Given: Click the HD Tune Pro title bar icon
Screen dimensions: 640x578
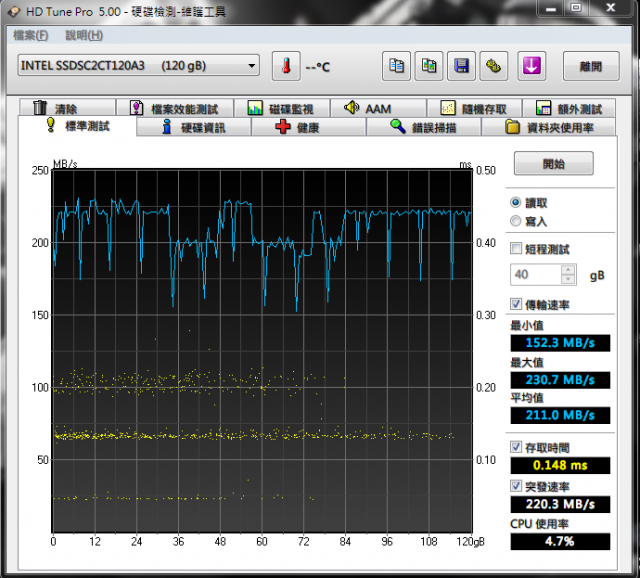Looking at the screenshot, I should click(14, 11).
